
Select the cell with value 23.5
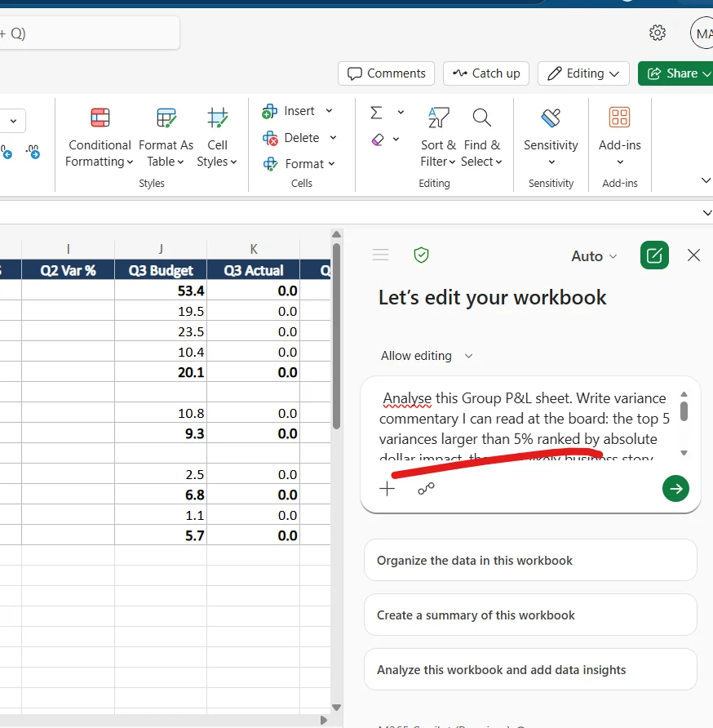pyautogui.click(x=161, y=331)
